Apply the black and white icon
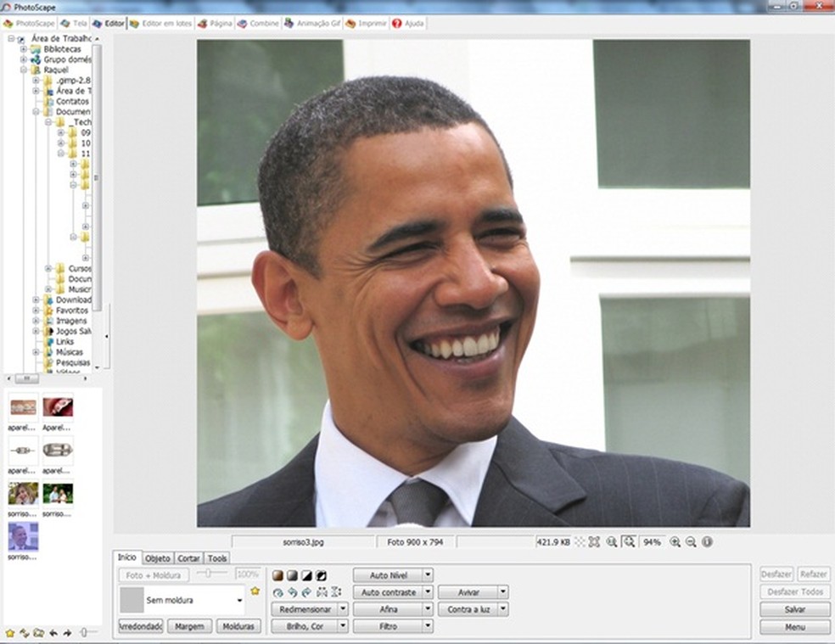835x644 pixels. click(x=306, y=575)
